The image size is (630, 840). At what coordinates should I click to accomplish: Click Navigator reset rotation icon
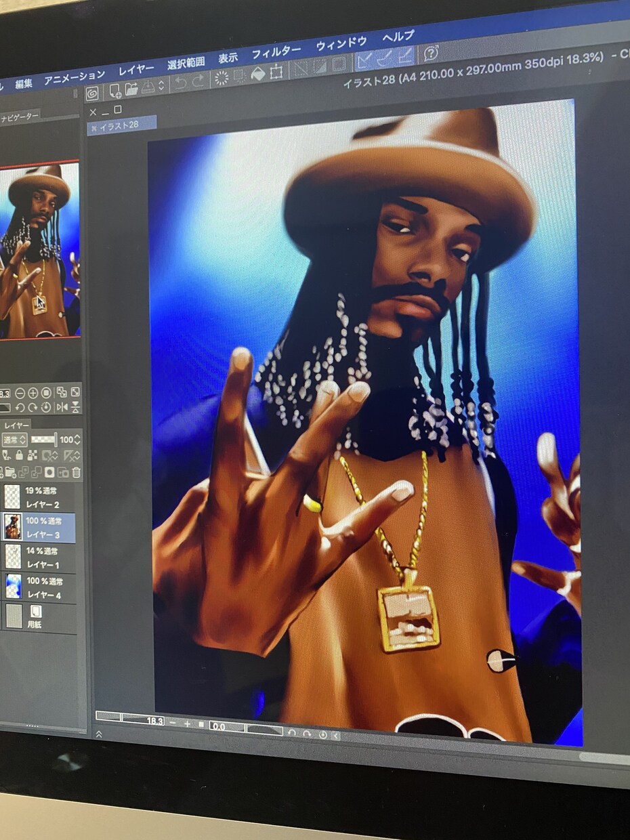(46, 407)
